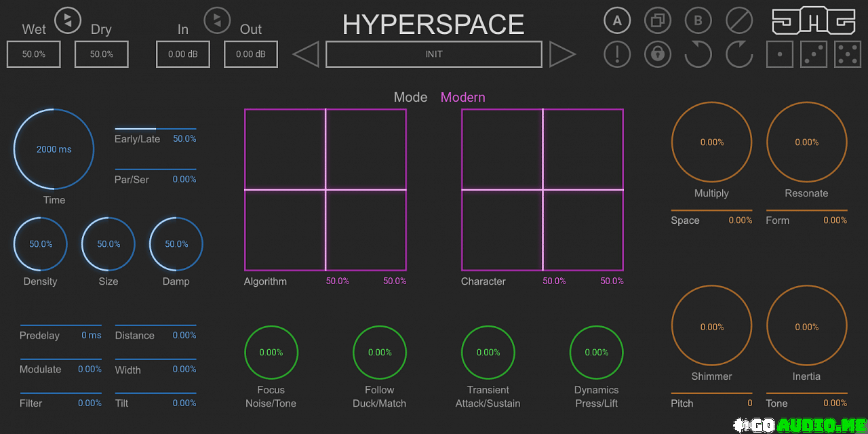The width and height of the screenshot is (868, 434).
Task: Click the Resonate knob
Action: click(x=807, y=142)
